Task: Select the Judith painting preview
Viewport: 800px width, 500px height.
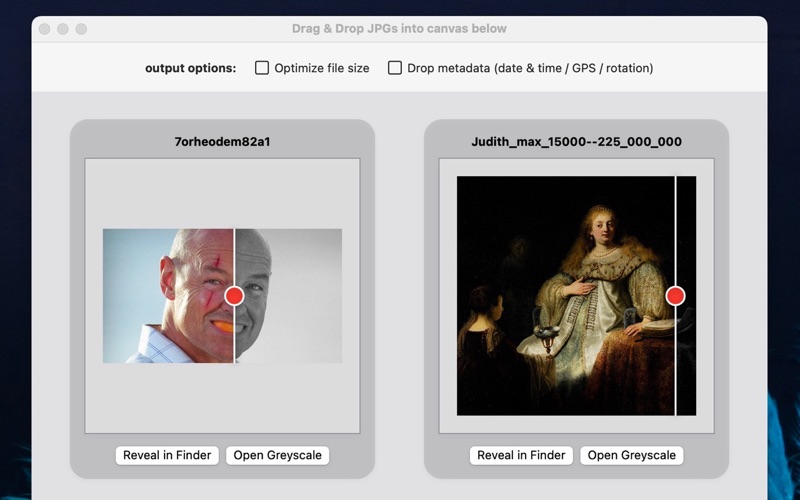Action: [x=577, y=296]
